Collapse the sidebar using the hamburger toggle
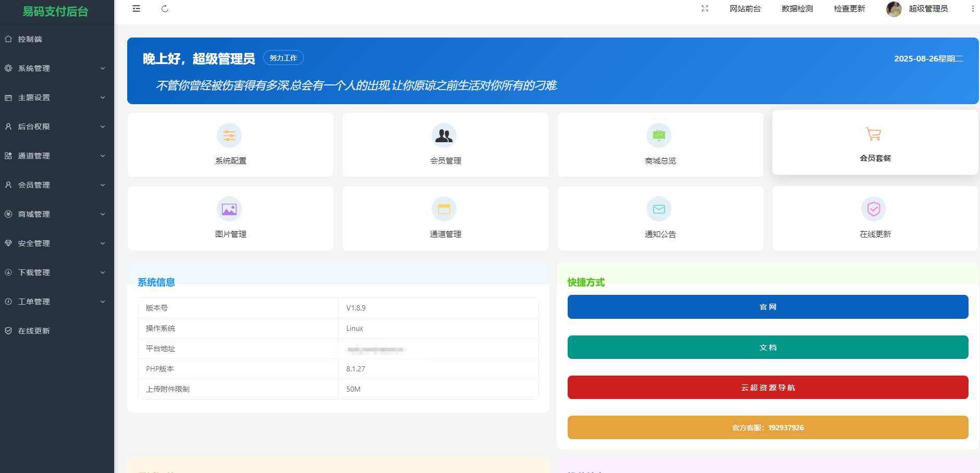 tap(136, 9)
